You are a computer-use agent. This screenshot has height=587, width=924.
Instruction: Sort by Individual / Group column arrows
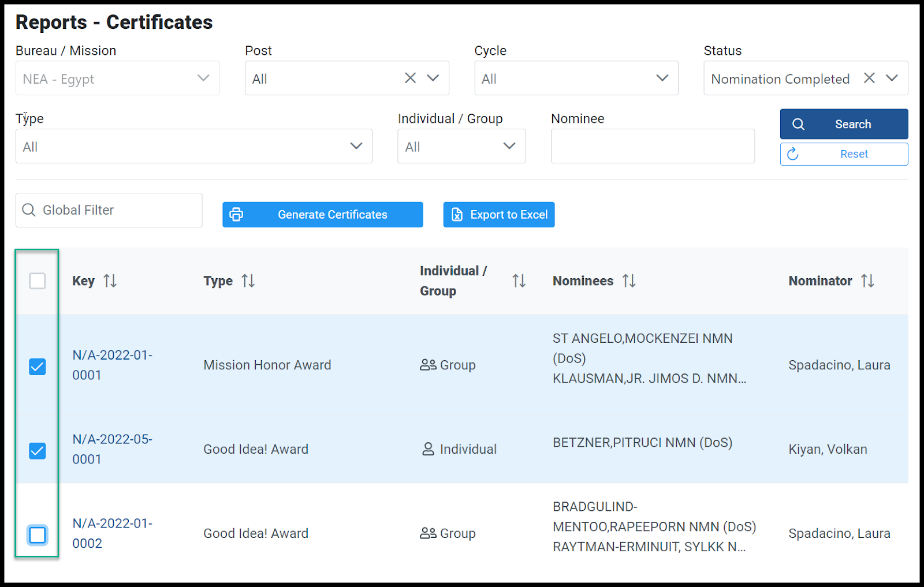[519, 281]
